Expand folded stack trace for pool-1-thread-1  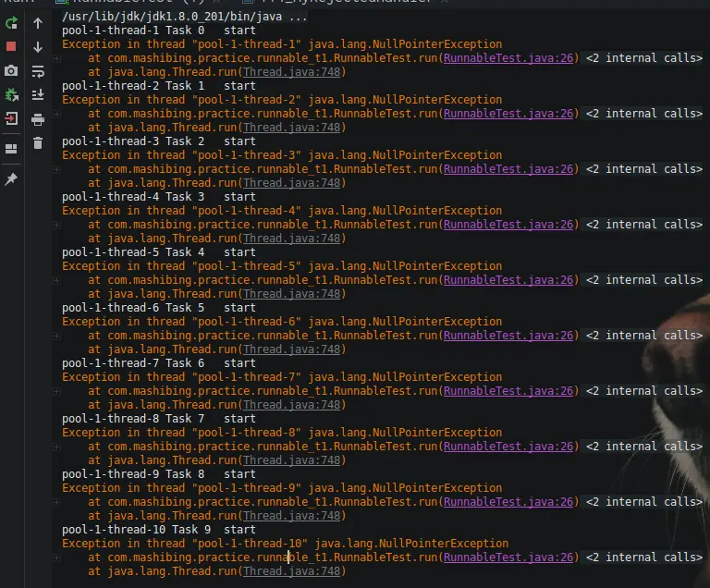click(x=57, y=58)
